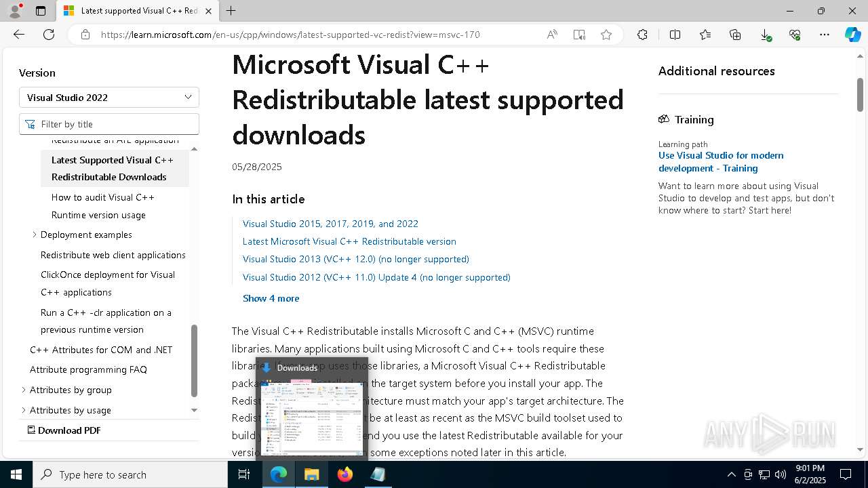This screenshot has height=488, width=868.
Task: Open a new tab with plus button
Action: tap(231, 11)
